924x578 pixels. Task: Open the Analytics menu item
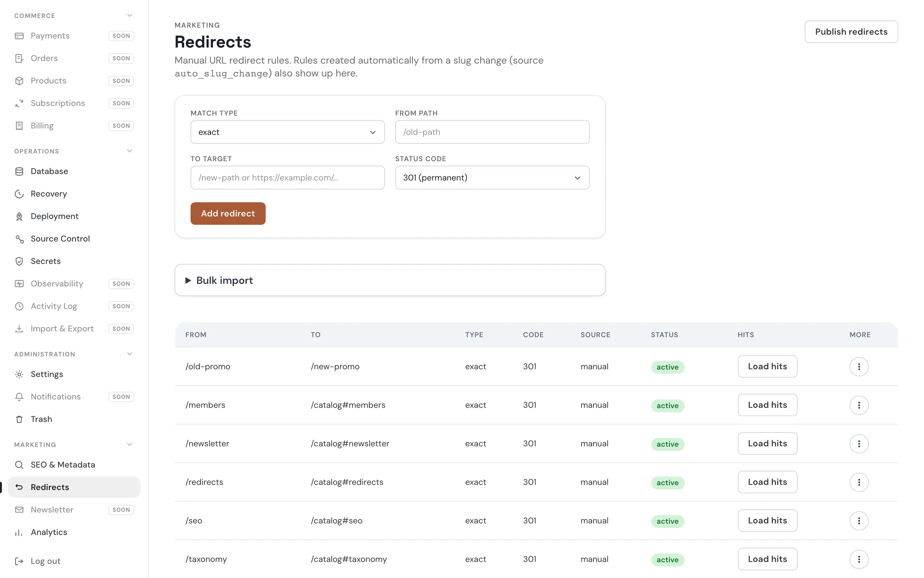pos(74,532)
